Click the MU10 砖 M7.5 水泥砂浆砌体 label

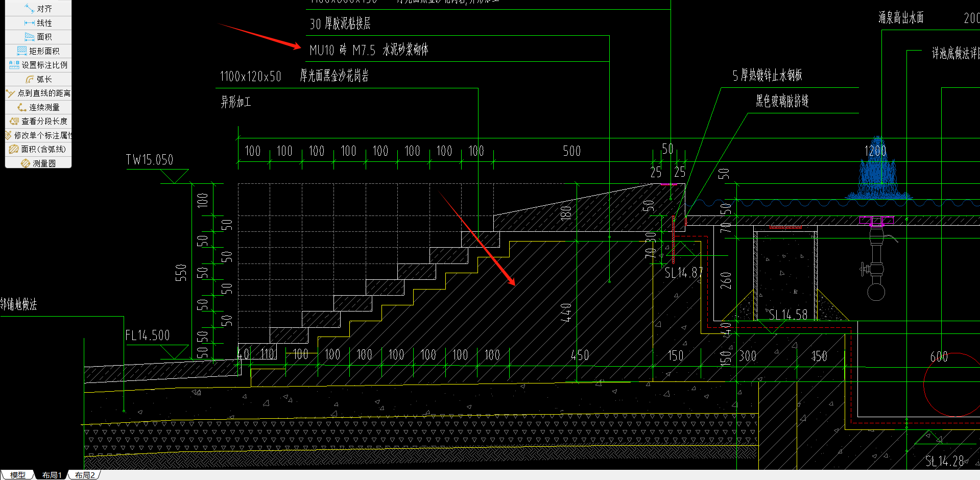(x=369, y=50)
